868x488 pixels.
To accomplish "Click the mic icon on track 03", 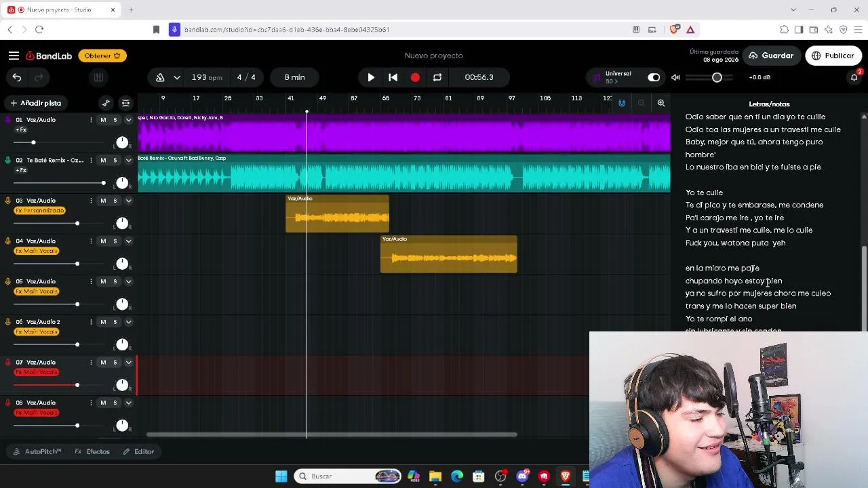I will 8,201.
